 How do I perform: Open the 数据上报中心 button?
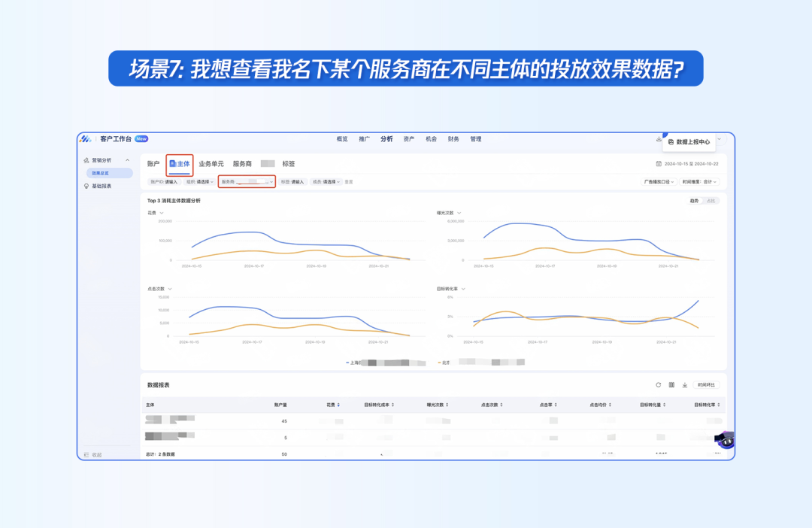pos(689,142)
